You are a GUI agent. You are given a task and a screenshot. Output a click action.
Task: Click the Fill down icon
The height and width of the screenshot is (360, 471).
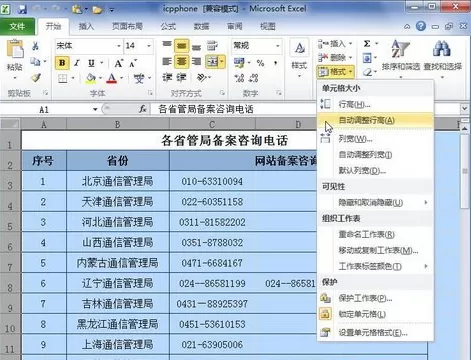tap(367, 58)
